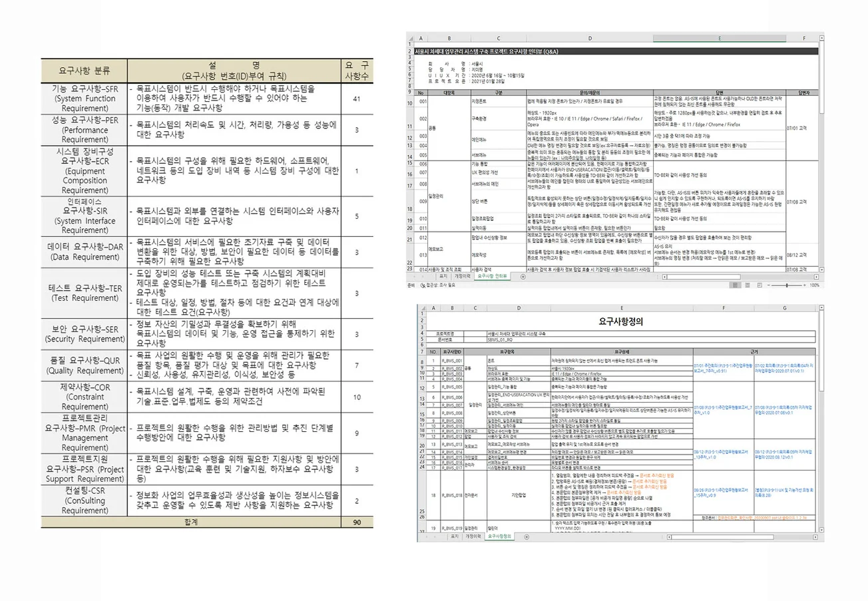Screen dimensions: 868x601
Task: Click zoom out minus button
Action: click(x=769, y=285)
